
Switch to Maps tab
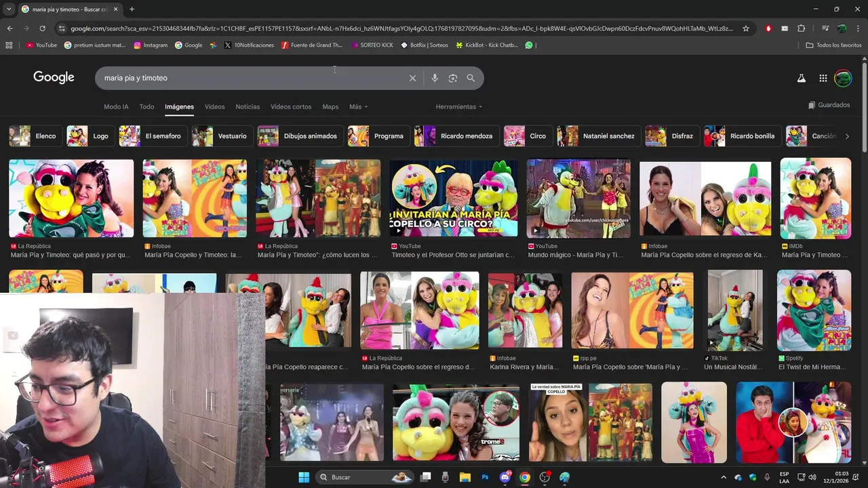[x=330, y=106]
